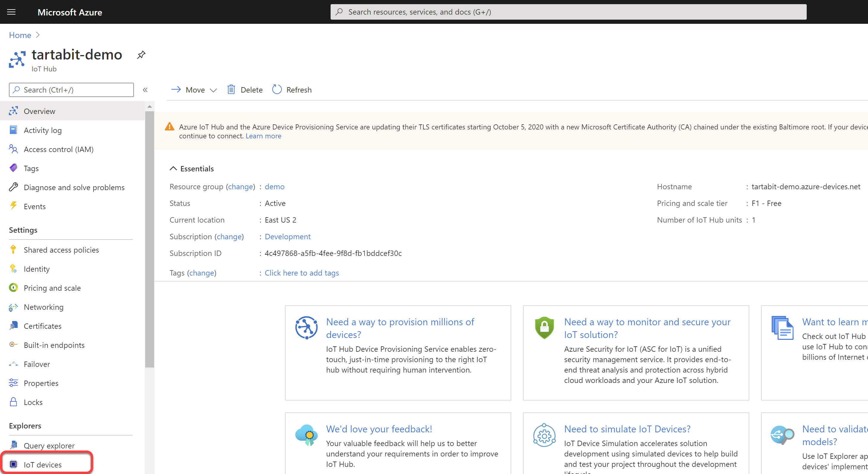Click the Networking icon
Image resolution: width=868 pixels, height=474 pixels.
click(x=13, y=307)
